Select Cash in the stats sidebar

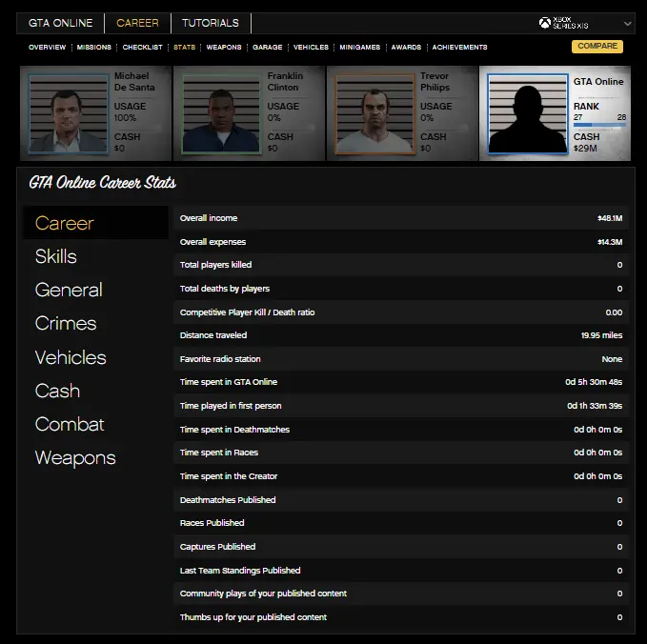[57, 391]
